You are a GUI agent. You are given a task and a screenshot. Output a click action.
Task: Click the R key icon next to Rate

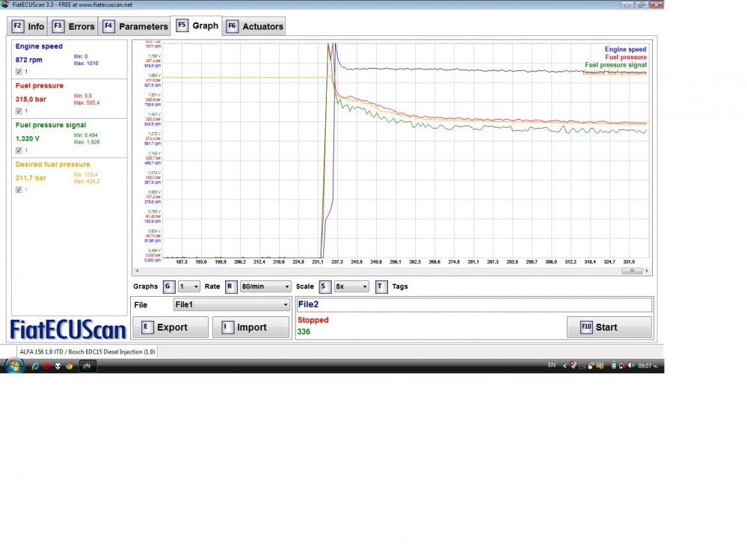[x=231, y=286]
